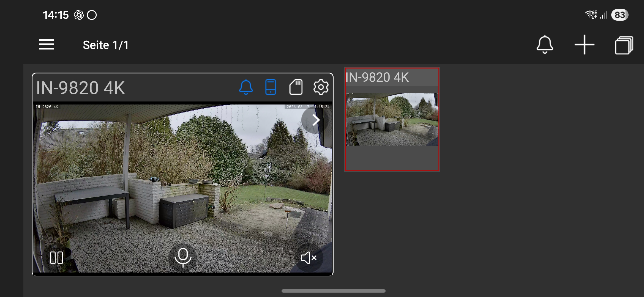The image size is (644, 297).
Task: Toggle the blue smartphone push notification icon
Action: click(271, 87)
